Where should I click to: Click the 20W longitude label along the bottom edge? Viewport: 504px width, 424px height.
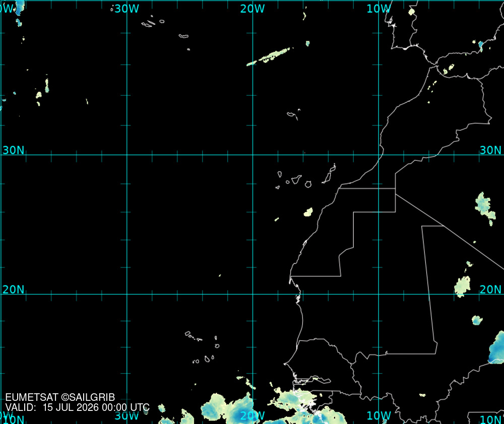pyautogui.click(x=253, y=415)
